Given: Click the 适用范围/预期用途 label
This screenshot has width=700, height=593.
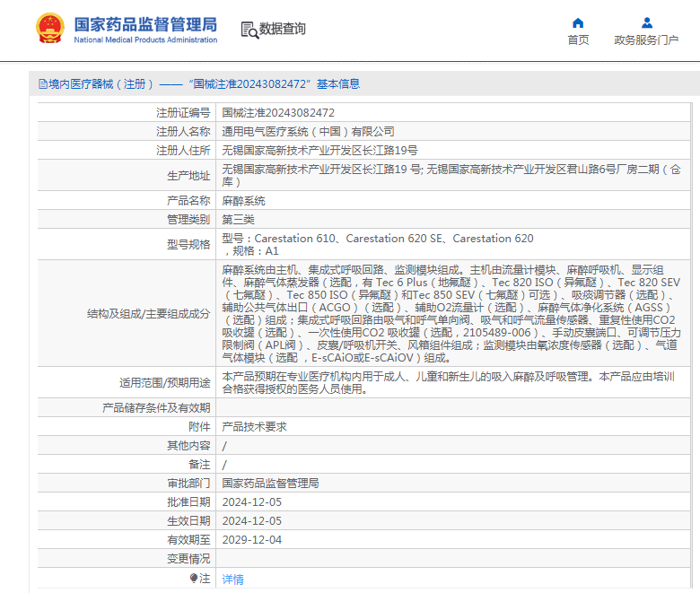Looking at the screenshot, I should [165, 383].
